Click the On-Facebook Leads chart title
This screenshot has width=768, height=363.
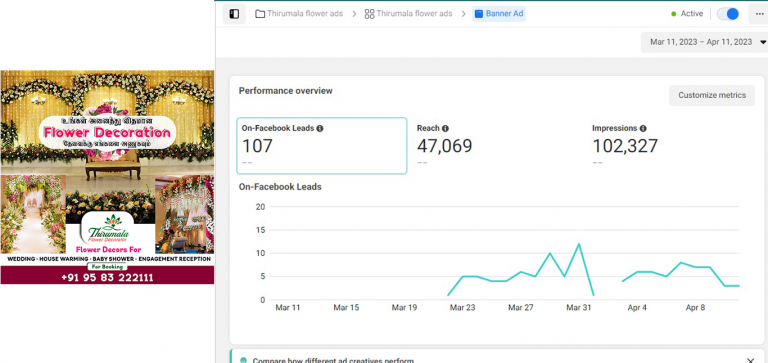[280, 187]
